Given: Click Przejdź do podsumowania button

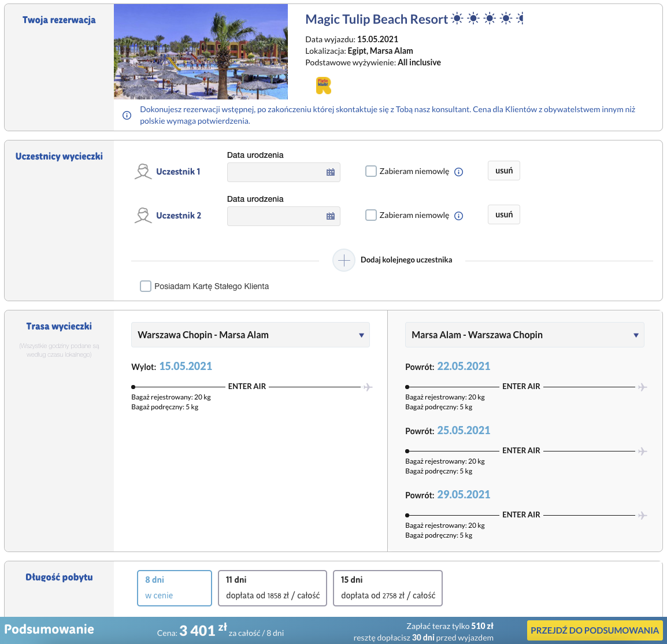Looking at the screenshot, I should click(x=595, y=630).
